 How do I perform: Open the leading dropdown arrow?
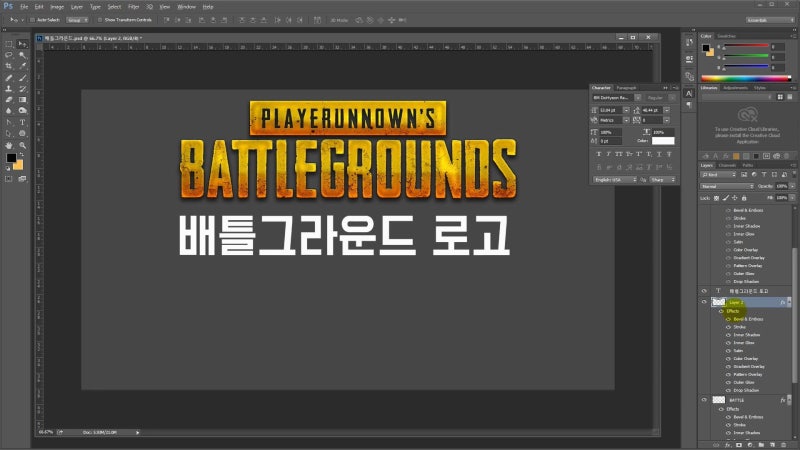pos(666,110)
